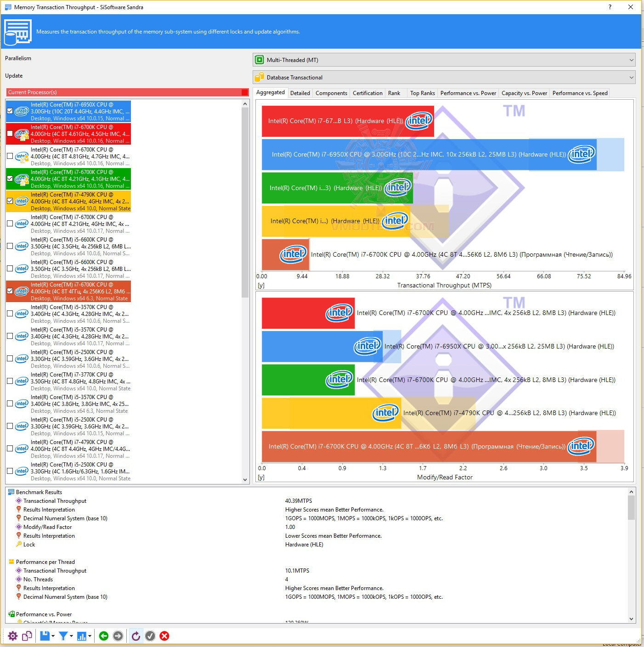This screenshot has width=644, height=647.
Task: Select the 'No. Threads' row label
Action: tap(38, 579)
